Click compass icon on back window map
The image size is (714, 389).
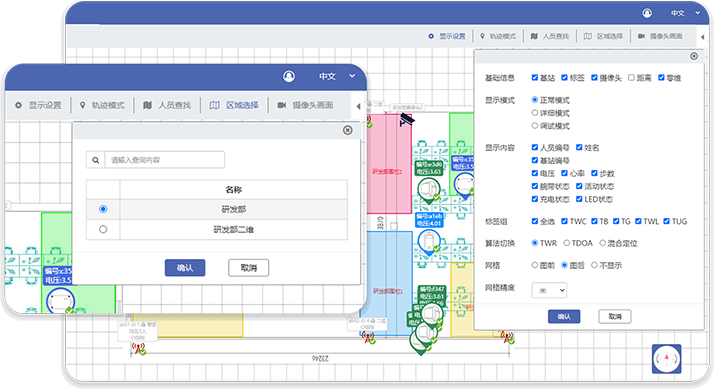667,358
